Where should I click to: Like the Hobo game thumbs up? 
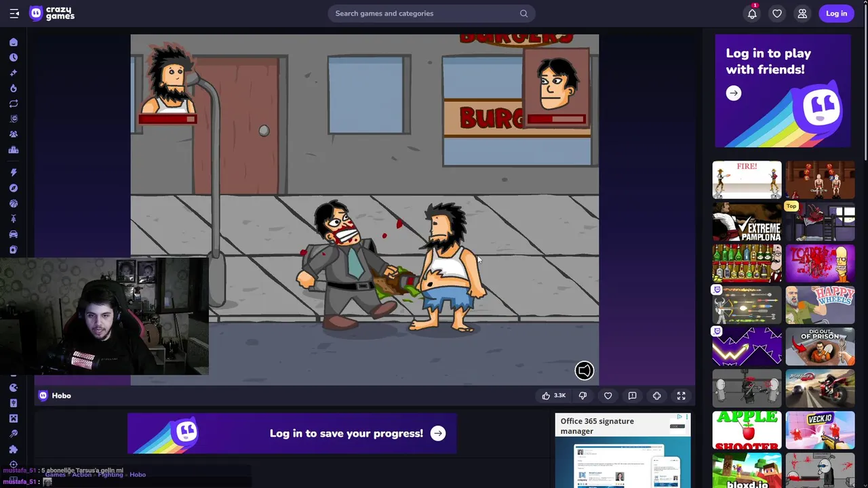[553, 396]
